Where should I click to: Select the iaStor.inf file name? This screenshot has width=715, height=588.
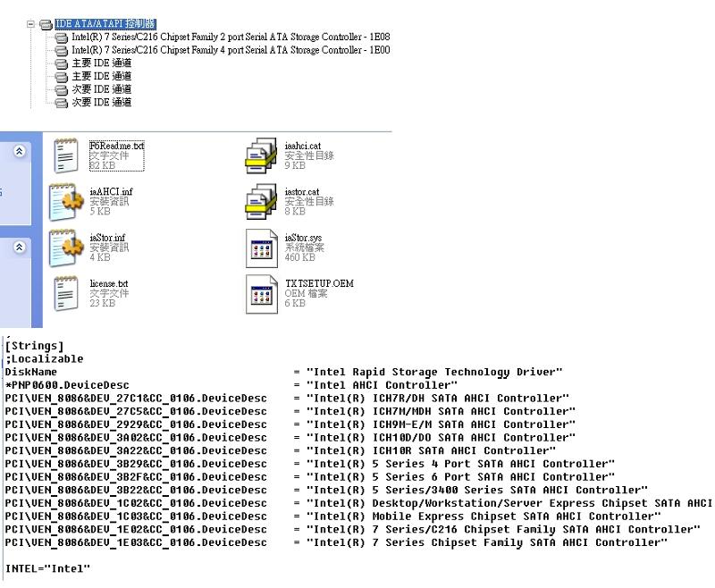click(107, 238)
